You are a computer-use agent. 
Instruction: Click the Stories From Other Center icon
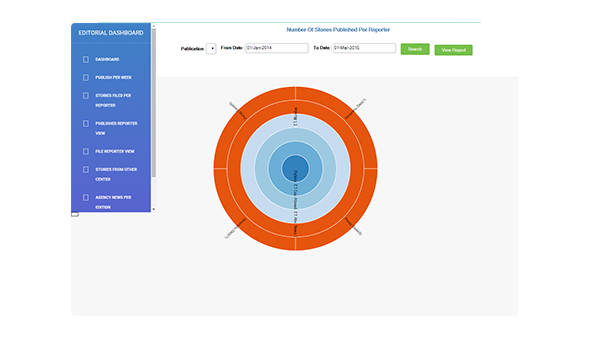point(86,170)
